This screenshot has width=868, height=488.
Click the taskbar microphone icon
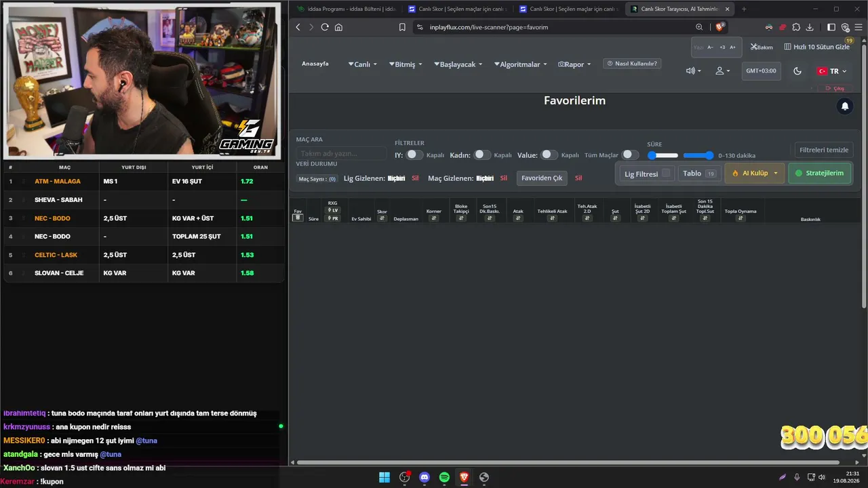tap(797, 477)
